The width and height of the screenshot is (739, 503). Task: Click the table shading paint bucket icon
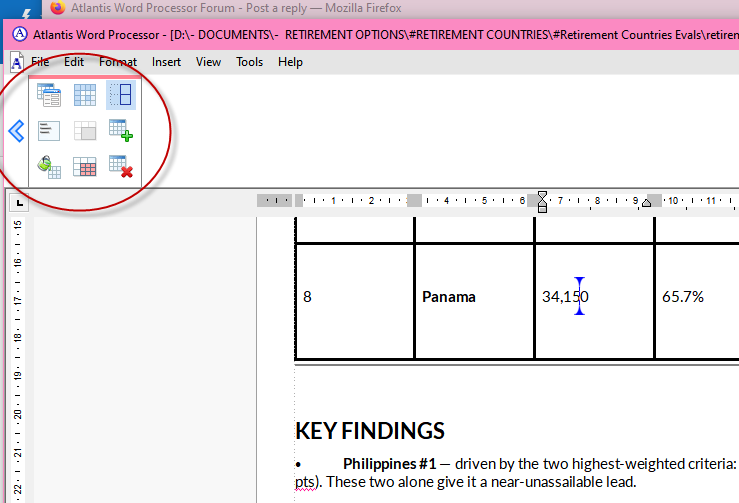[49, 166]
